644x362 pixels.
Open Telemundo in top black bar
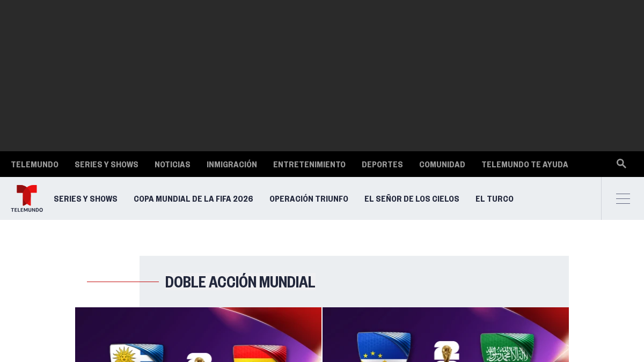point(34,165)
